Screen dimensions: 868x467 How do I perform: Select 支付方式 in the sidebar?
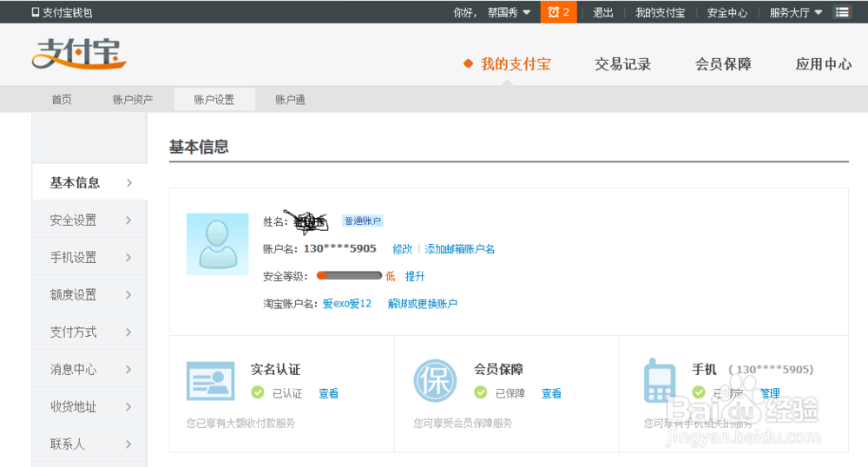(x=89, y=332)
